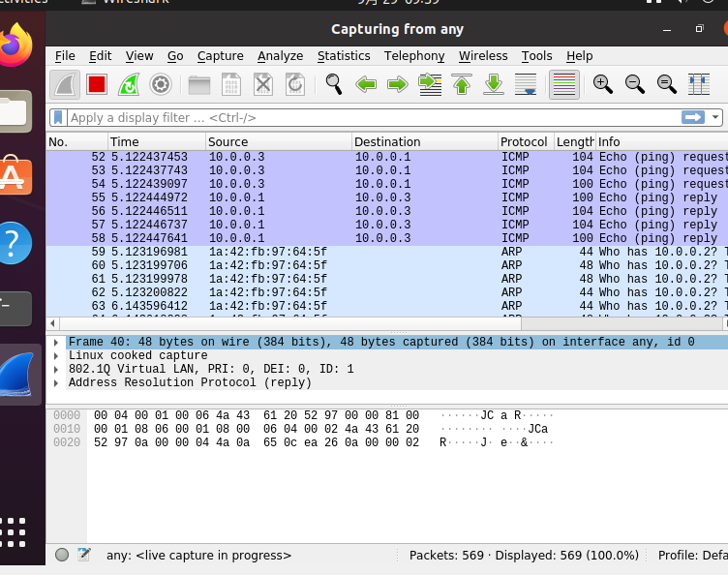Viewport: 728px width, 575px height.
Task: Expand the 802.1Q Virtual LAN row
Action: (x=56, y=370)
